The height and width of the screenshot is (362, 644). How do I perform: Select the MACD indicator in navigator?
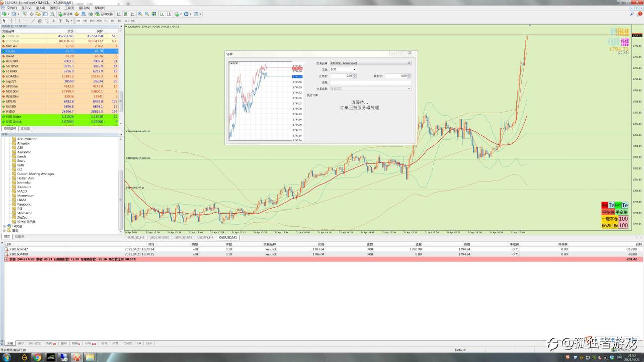(22, 191)
